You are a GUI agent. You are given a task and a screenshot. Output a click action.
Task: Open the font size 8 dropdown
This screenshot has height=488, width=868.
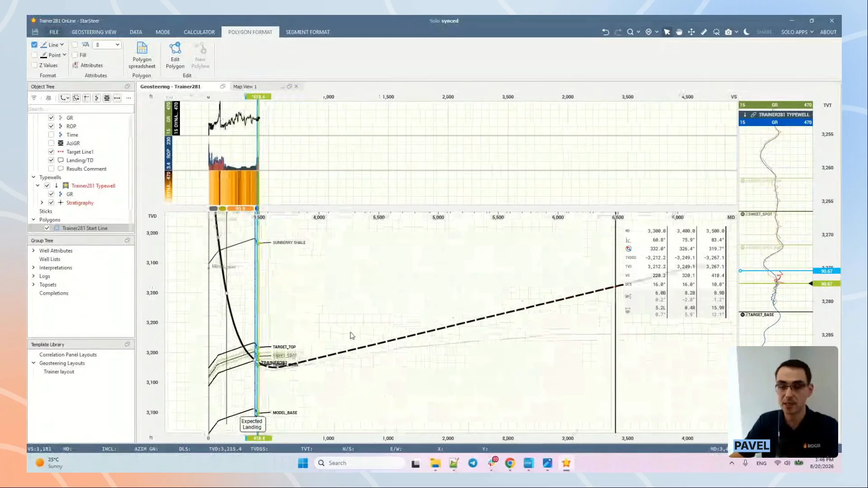(x=108, y=45)
